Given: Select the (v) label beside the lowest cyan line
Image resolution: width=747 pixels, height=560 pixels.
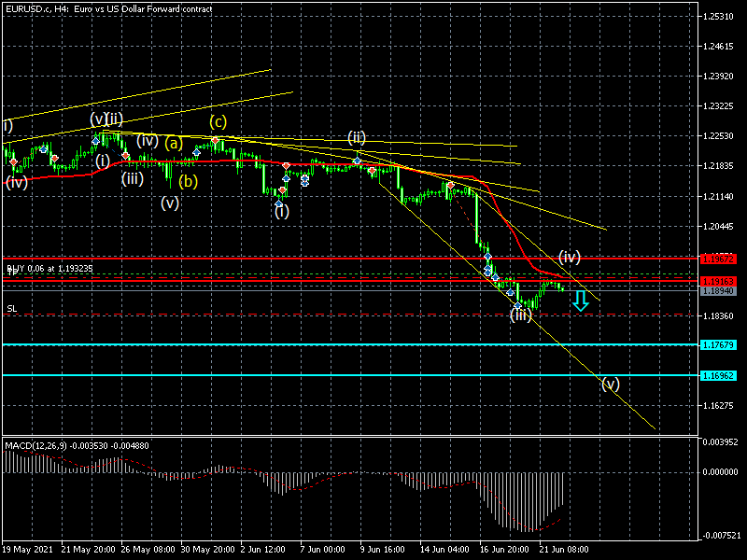Looking at the screenshot, I should pyautogui.click(x=611, y=383).
